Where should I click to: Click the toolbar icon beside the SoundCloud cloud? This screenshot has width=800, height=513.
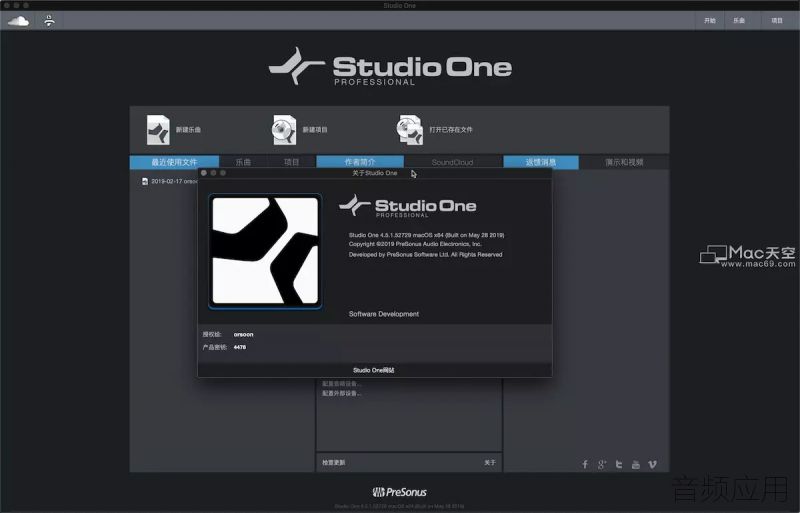pyautogui.click(x=49, y=21)
